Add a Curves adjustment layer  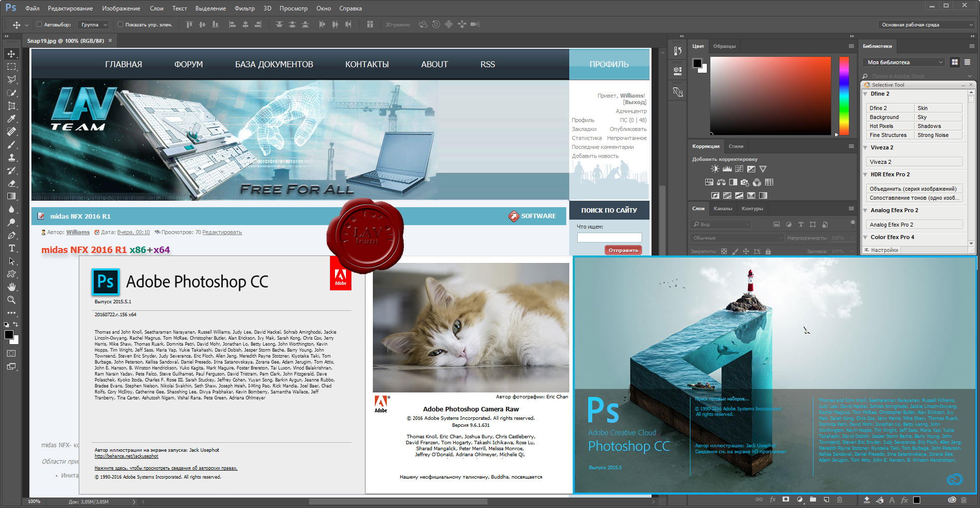coord(739,169)
